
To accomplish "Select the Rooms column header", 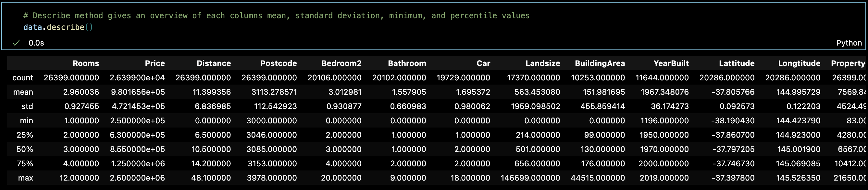I will [86, 63].
